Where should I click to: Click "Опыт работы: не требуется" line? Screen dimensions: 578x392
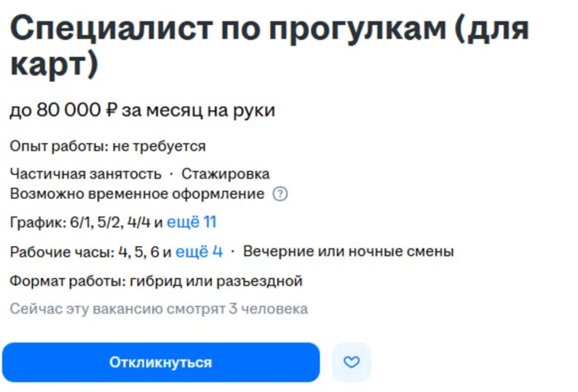[107, 146]
